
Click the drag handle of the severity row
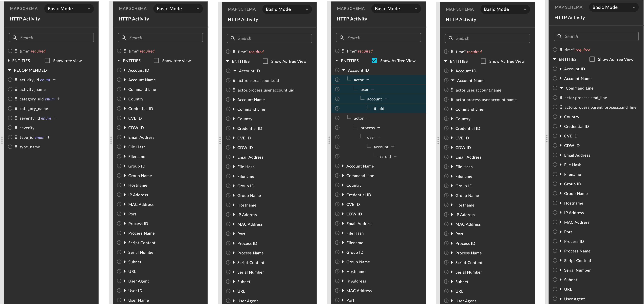click(16, 128)
